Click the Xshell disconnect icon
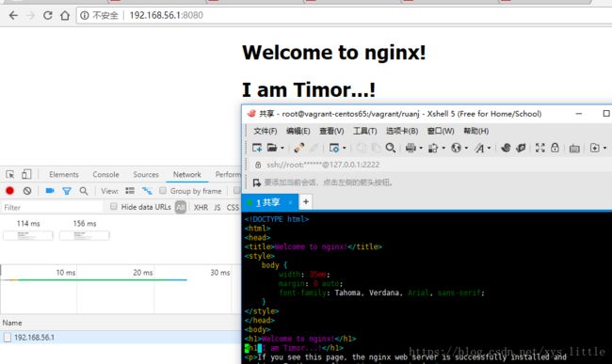The image size is (612, 364). coord(314,148)
